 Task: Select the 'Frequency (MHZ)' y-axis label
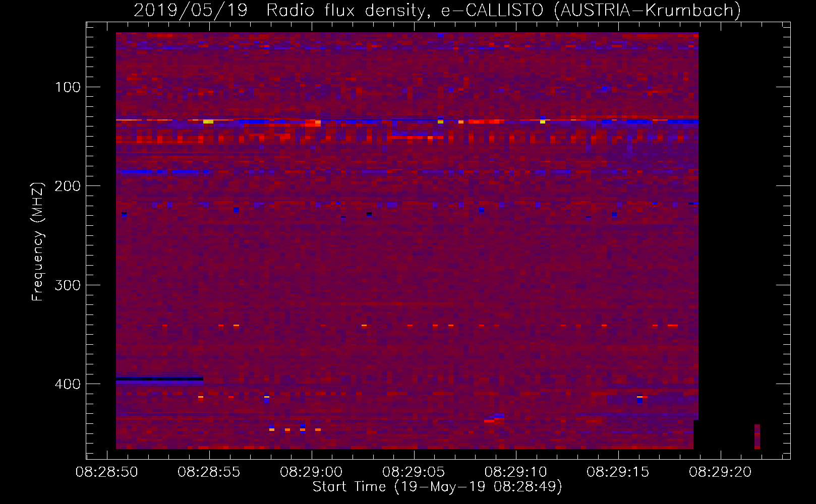(37, 241)
